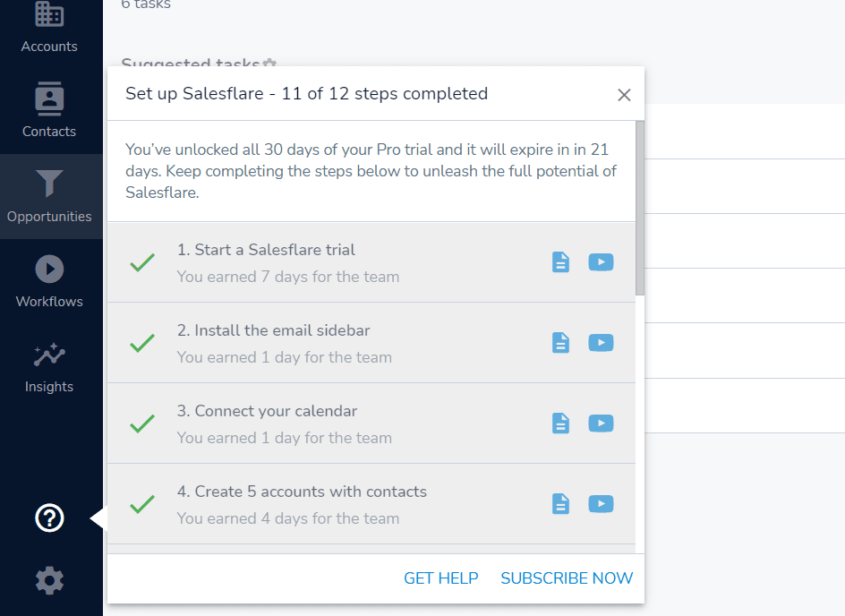845x616 pixels.
Task: Click the GET HELP button
Action: click(x=440, y=578)
